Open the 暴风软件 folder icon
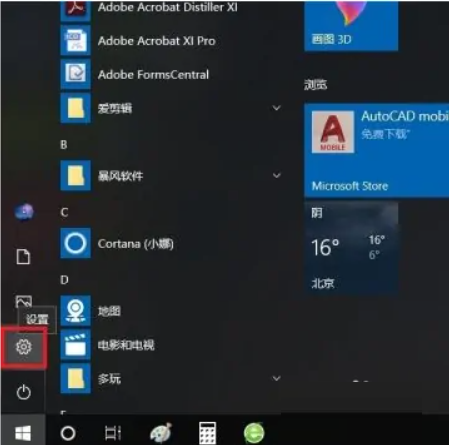 coord(76,176)
